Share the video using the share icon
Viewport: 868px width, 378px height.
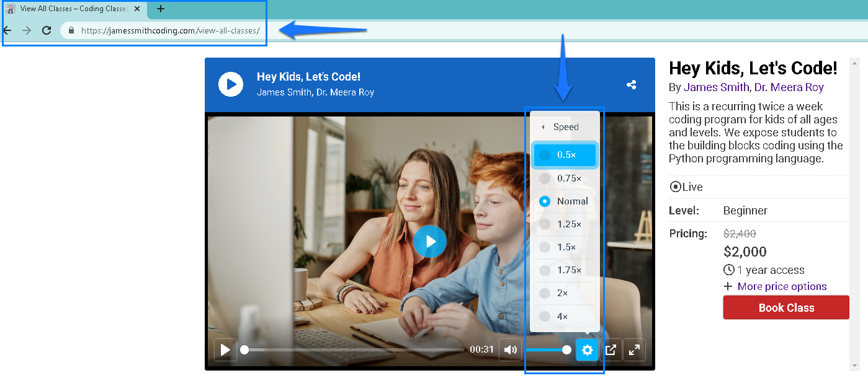point(632,85)
